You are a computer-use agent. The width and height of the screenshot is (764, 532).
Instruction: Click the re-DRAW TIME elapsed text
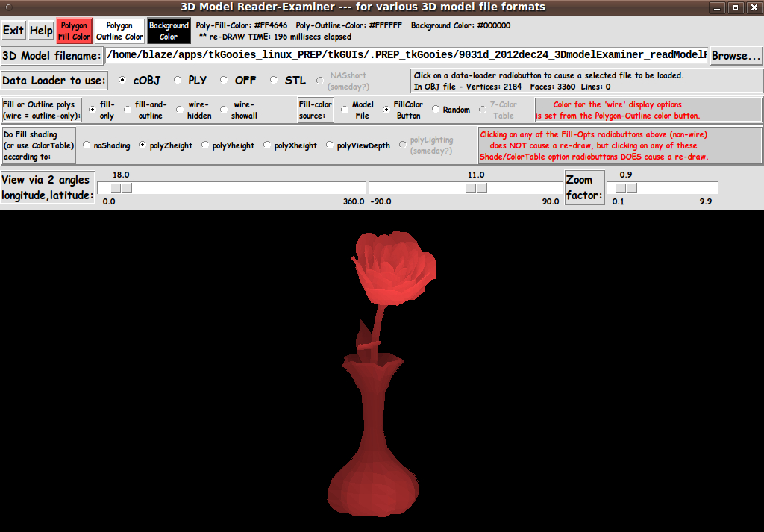click(x=275, y=37)
